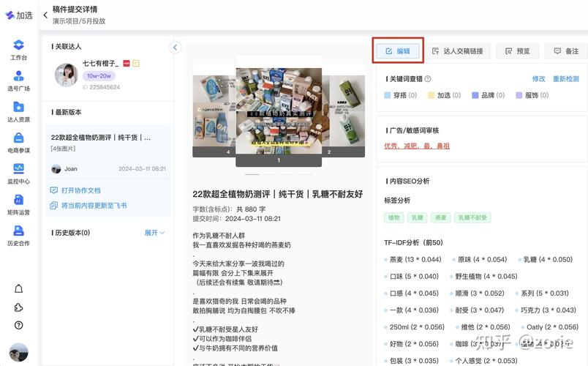
Task: Click the user avatar at sidebar bottom
Action: [x=18, y=352]
